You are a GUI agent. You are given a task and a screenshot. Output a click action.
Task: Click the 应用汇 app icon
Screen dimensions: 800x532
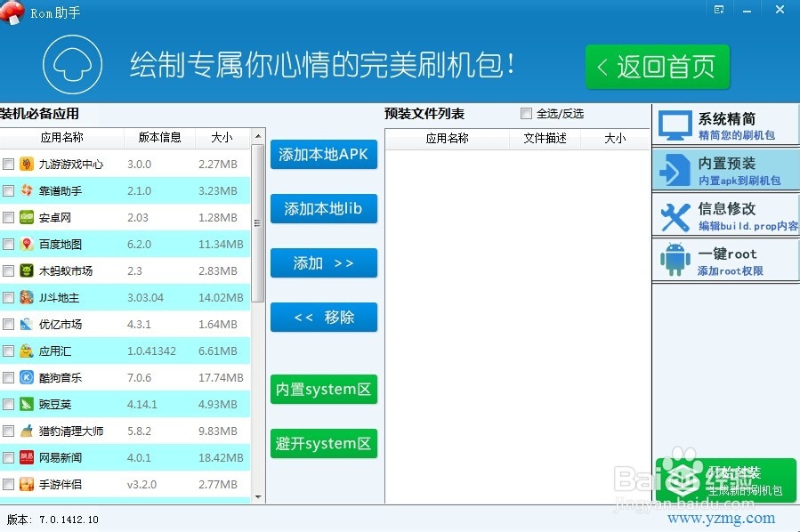pos(27,351)
